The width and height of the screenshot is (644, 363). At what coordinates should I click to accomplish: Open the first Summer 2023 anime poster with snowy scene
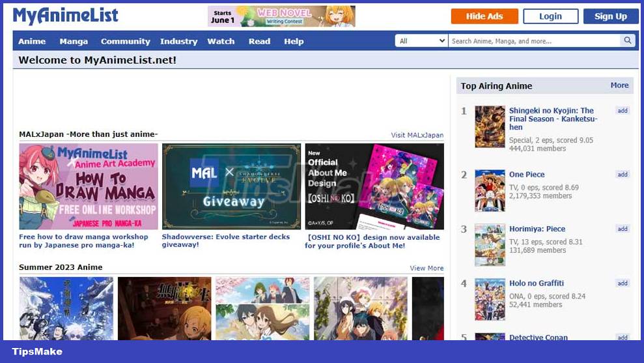coord(66,308)
